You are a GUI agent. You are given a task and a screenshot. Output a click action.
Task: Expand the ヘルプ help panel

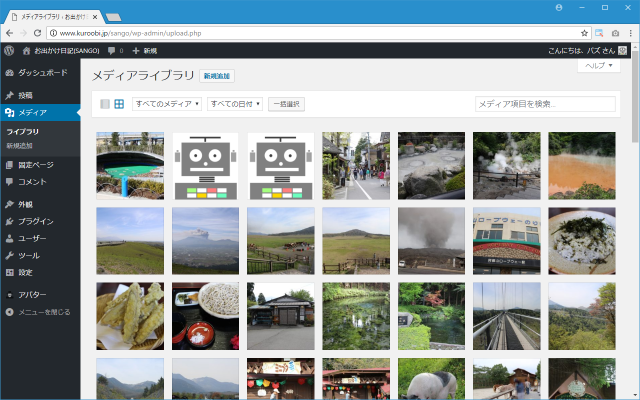point(598,65)
